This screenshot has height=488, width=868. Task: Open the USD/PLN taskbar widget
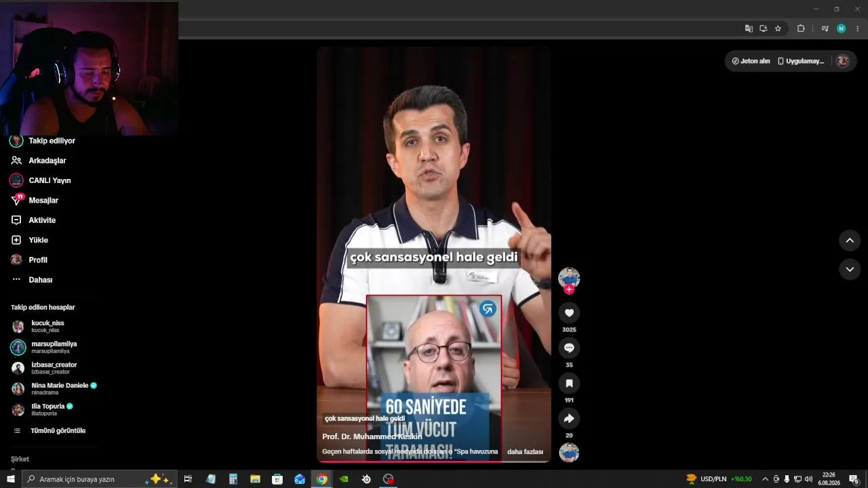(719, 479)
